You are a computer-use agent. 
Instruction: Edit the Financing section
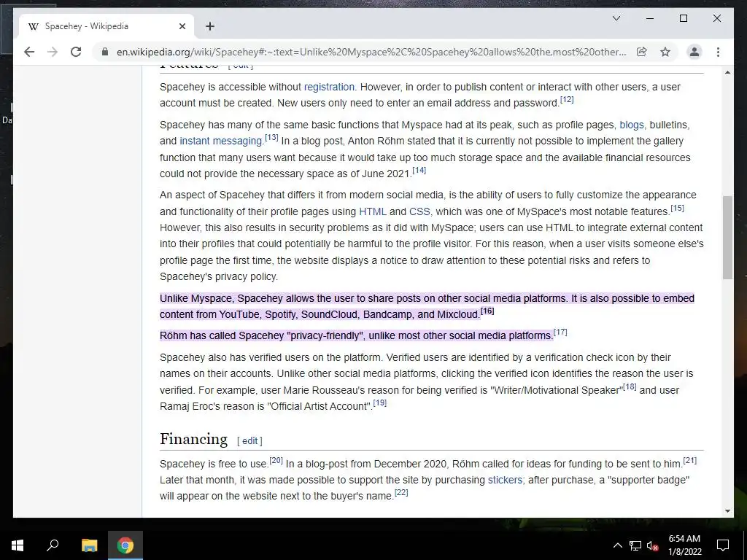click(x=249, y=441)
